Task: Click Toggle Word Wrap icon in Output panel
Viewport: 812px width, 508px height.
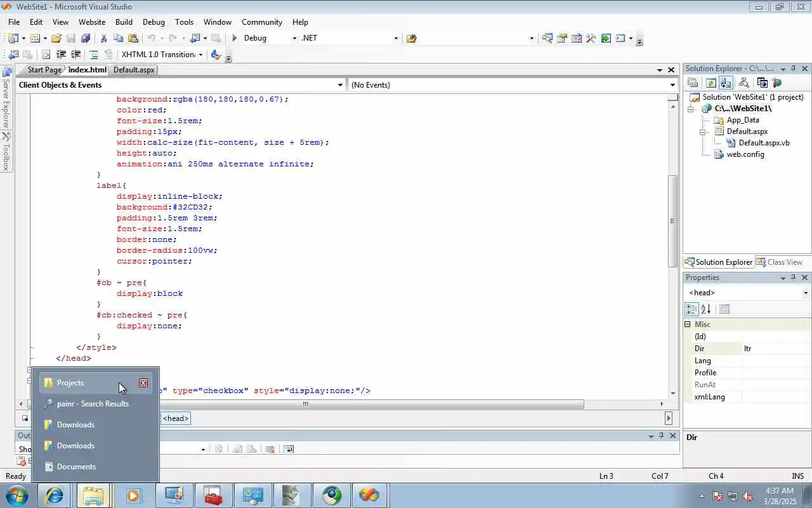Action: tap(289, 449)
